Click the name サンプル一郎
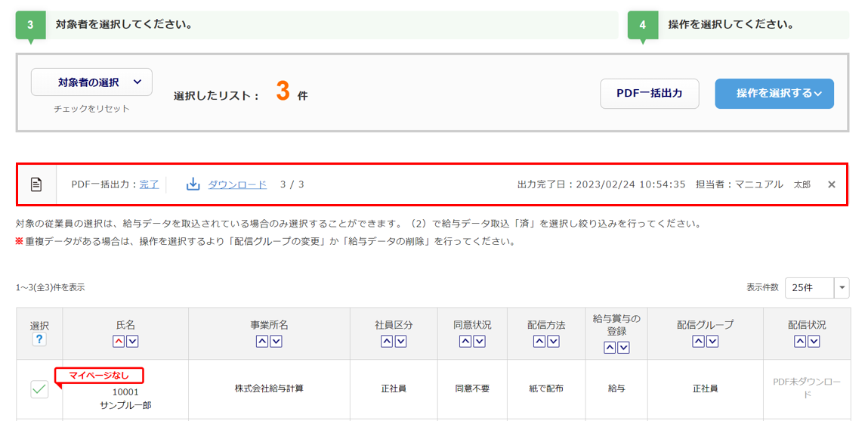 pyautogui.click(x=125, y=405)
